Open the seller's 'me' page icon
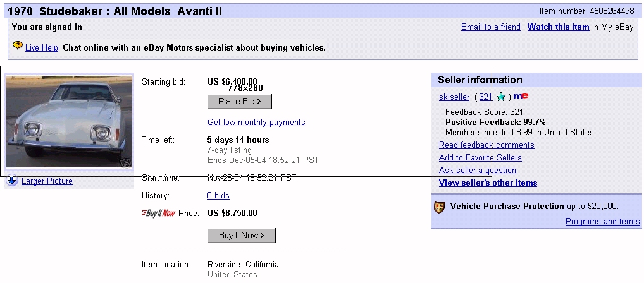 521,96
